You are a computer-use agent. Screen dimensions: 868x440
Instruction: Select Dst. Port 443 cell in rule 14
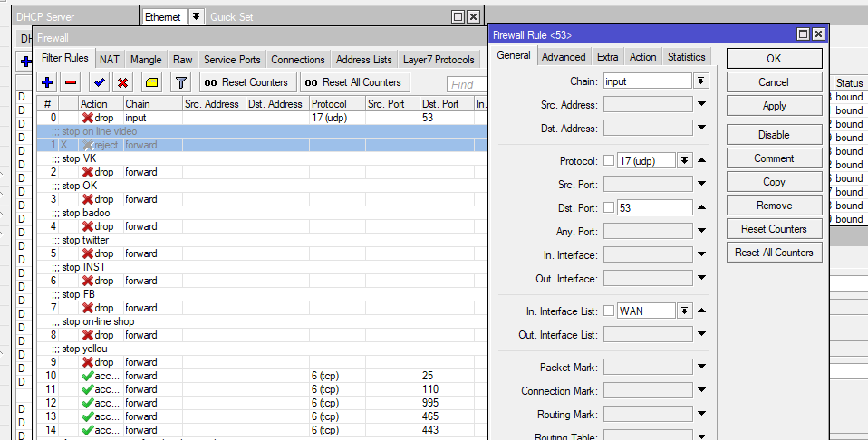tap(447, 430)
